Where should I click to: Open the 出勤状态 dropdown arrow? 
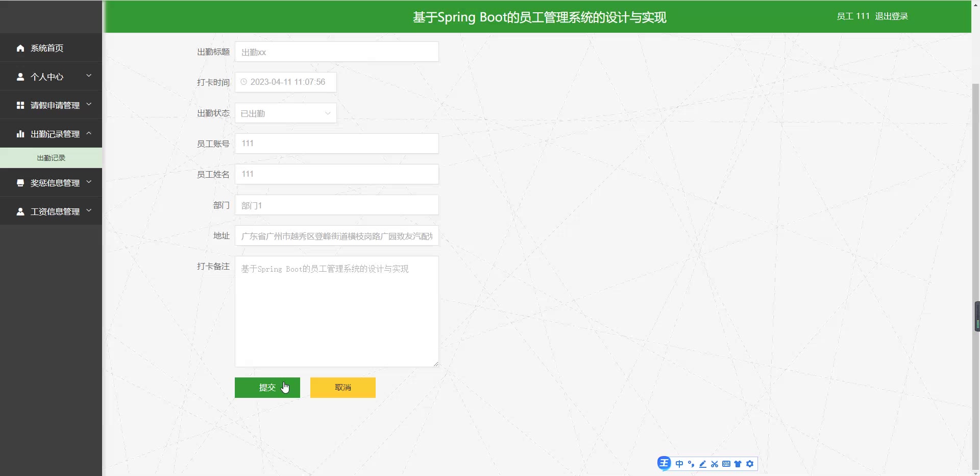(x=328, y=113)
